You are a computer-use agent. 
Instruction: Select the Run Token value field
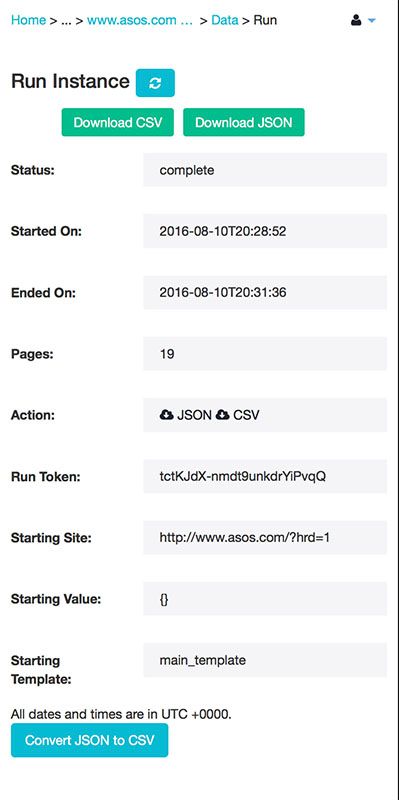click(265, 476)
